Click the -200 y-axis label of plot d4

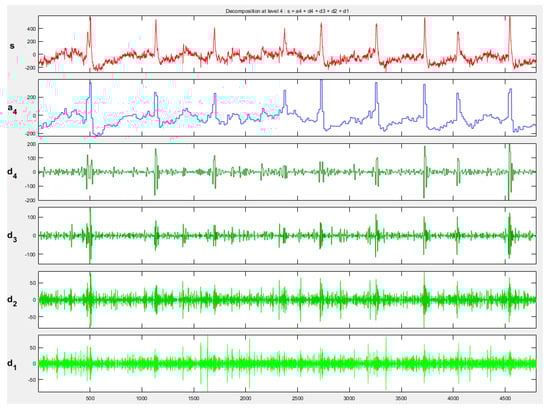click(30, 200)
